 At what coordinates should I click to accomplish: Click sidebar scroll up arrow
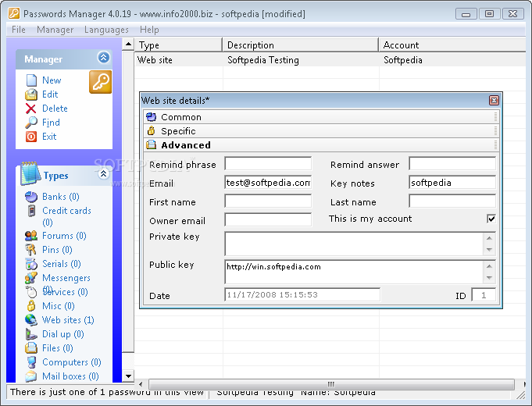click(x=128, y=44)
